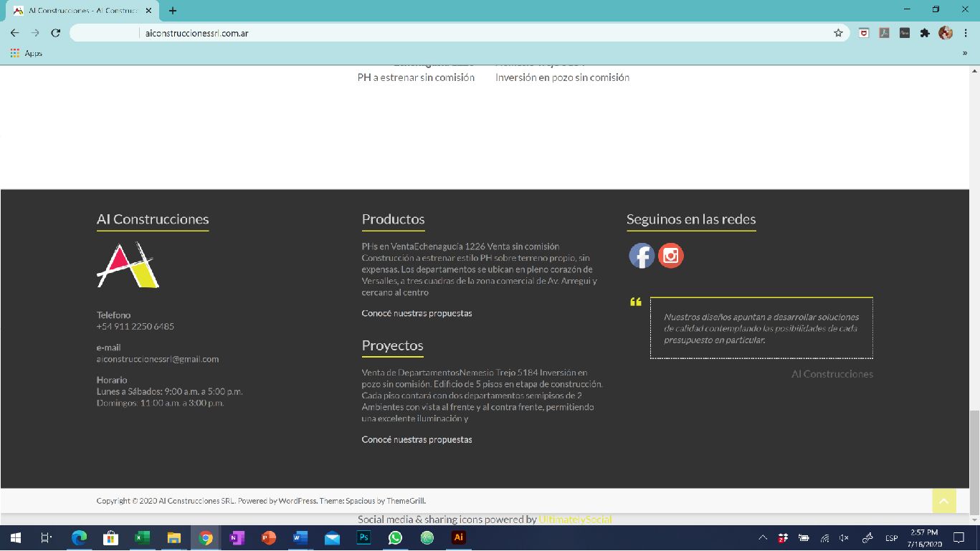Open Chrome's three-dot menu

point(966,33)
